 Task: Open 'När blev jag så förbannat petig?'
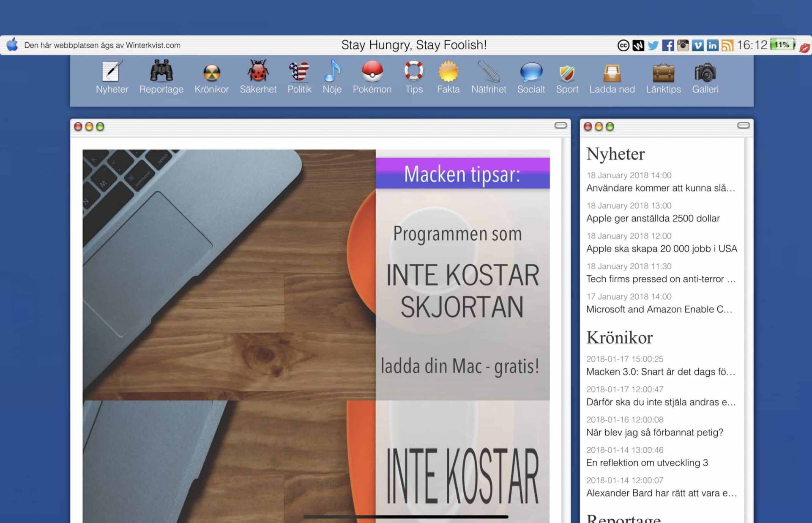click(x=654, y=432)
